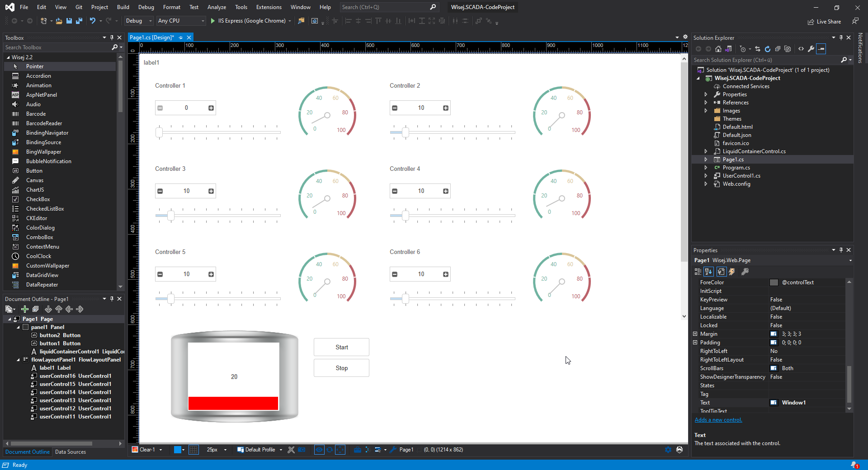Toggle the grid display button in designer bar

coord(193,450)
